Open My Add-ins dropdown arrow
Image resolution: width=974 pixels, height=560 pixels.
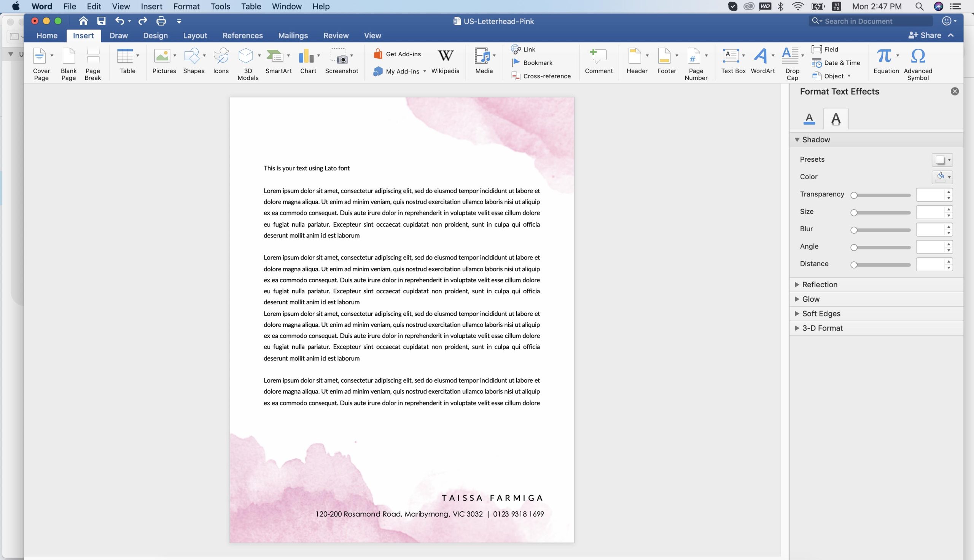(x=425, y=71)
